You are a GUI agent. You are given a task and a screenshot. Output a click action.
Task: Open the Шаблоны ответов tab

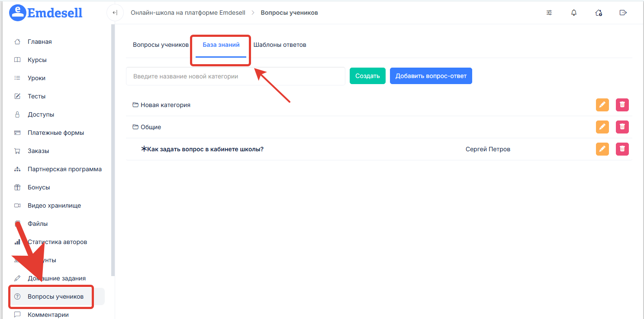pyautogui.click(x=280, y=45)
